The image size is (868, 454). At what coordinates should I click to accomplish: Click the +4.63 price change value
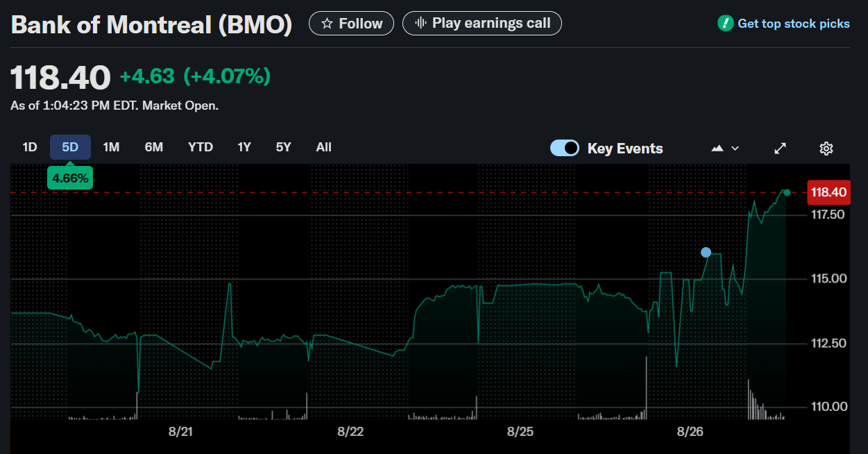[147, 76]
